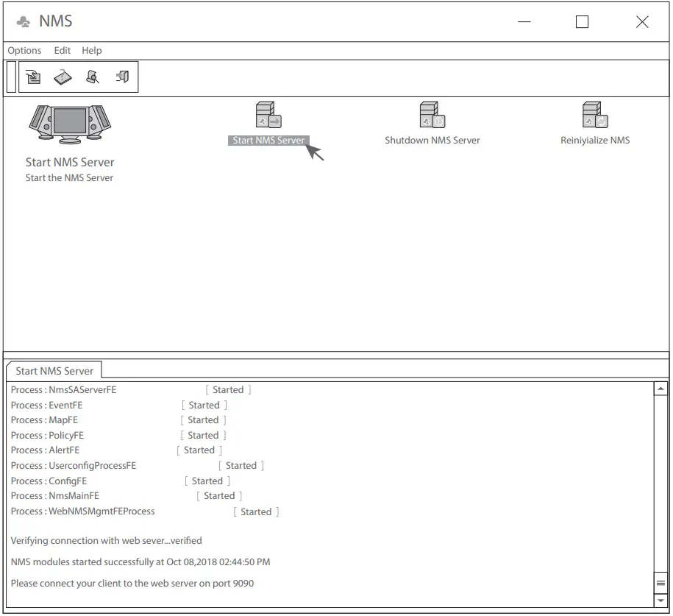
Task: Open the Options menu
Action: coord(24,50)
